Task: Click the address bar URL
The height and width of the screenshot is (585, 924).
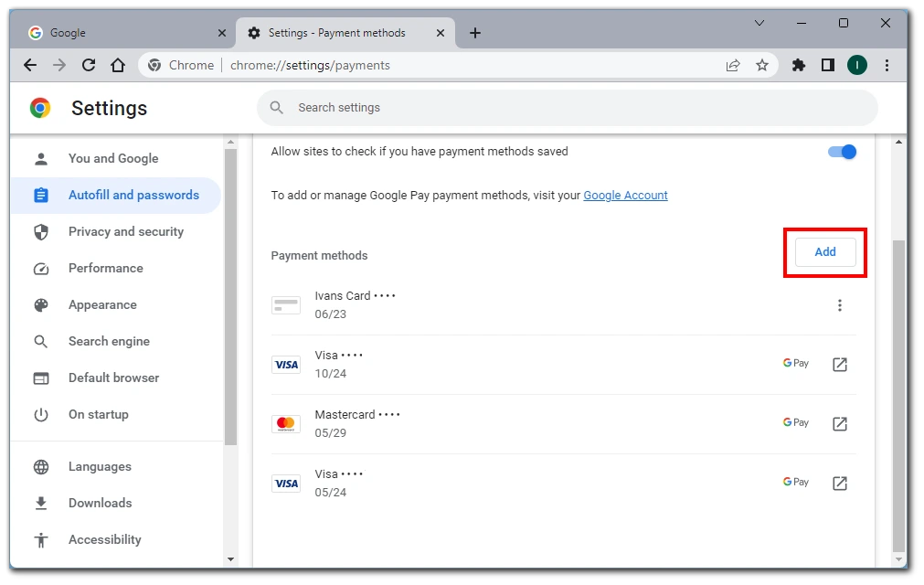Action: point(310,66)
